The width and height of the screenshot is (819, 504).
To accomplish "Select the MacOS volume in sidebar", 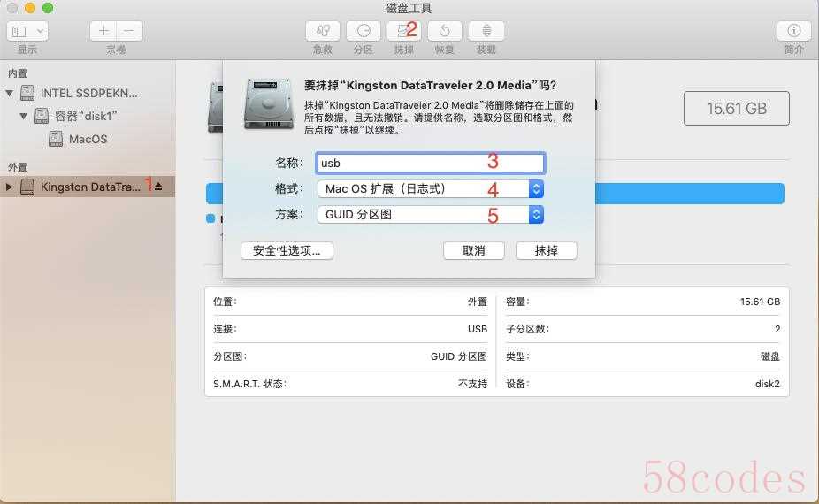I will pyautogui.click(x=88, y=139).
